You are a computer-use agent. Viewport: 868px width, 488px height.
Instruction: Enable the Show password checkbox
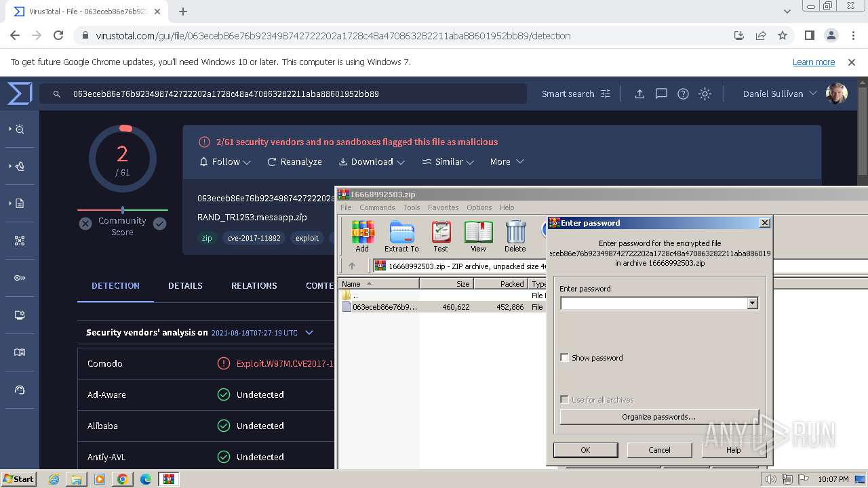564,358
